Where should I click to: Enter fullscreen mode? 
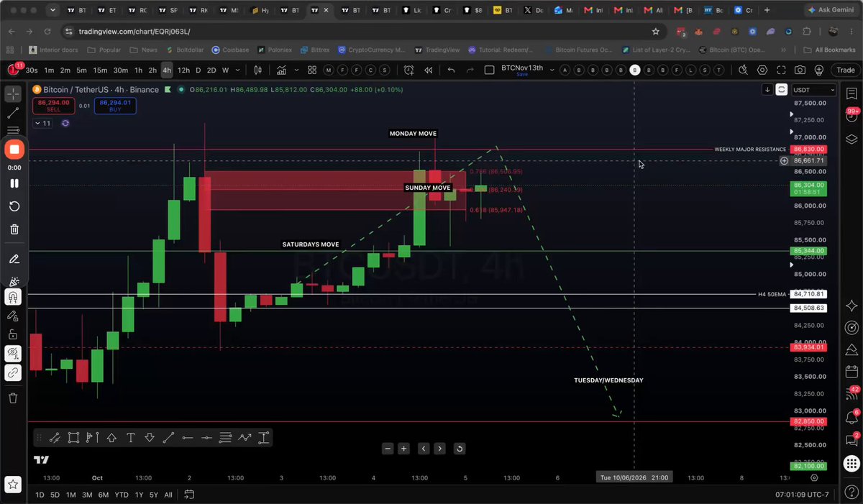(x=782, y=70)
